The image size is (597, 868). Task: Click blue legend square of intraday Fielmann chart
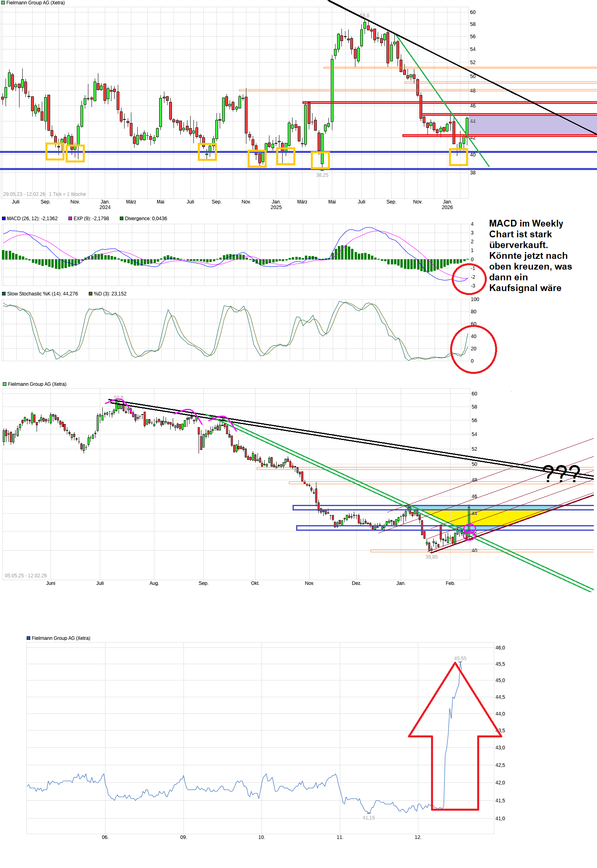(x=29, y=638)
